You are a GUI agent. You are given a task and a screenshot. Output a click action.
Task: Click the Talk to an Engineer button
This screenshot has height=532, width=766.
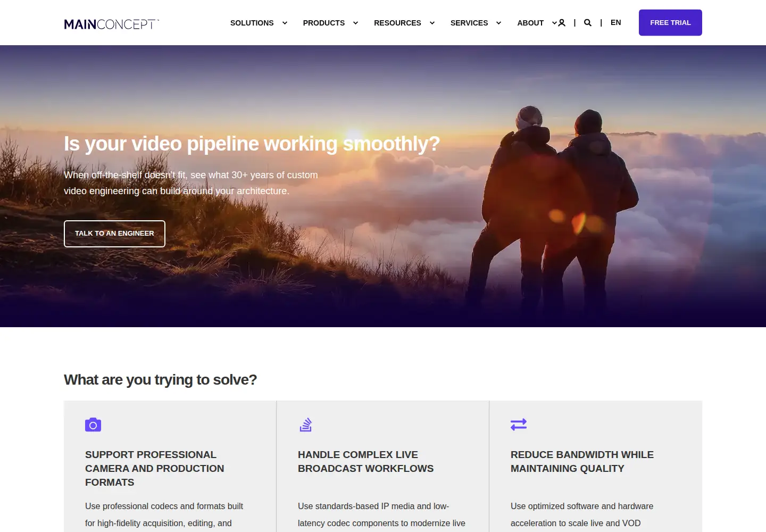(x=114, y=234)
